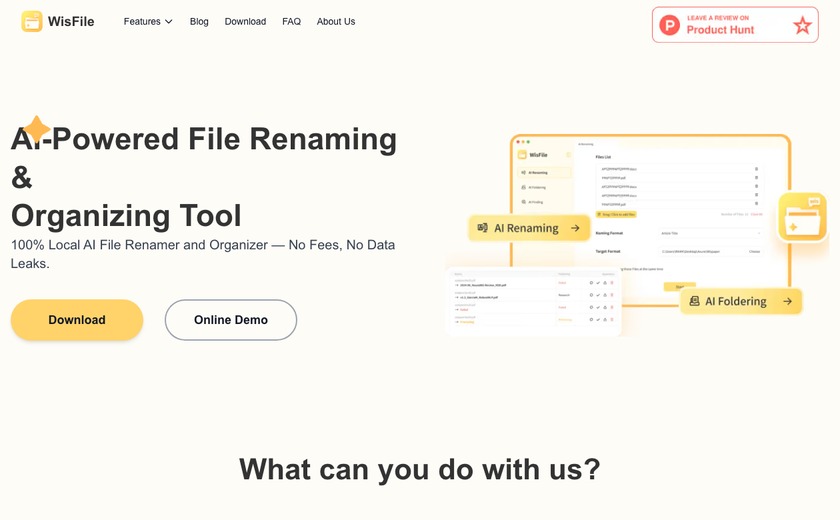840x520 pixels.
Task: Click the Features chevron arrow
Action: click(169, 22)
